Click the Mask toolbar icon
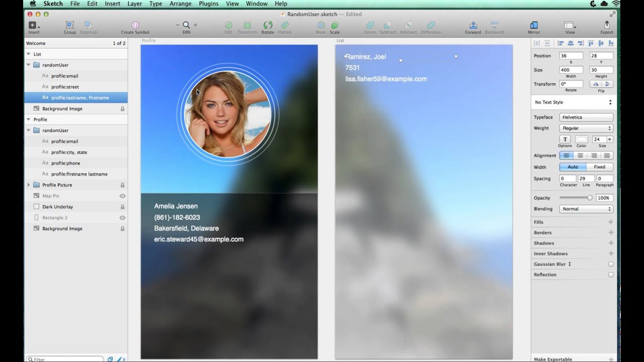 tap(320, 25)
